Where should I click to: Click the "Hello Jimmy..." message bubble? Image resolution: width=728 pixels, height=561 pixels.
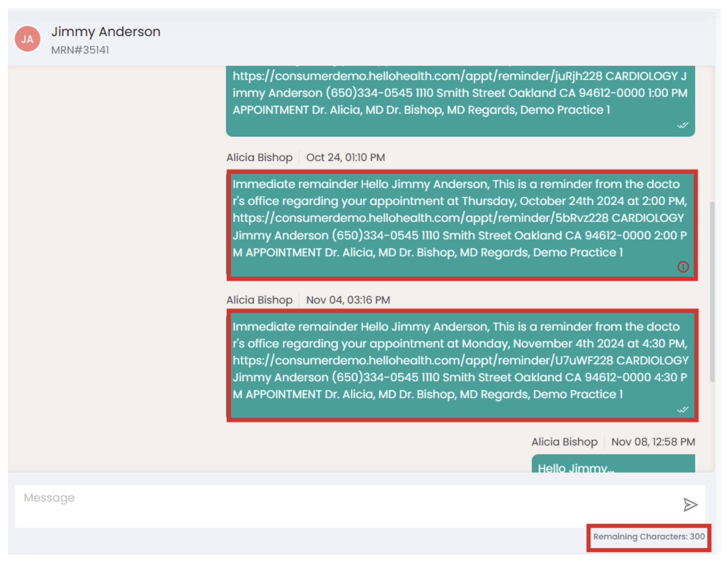[613, 465]
